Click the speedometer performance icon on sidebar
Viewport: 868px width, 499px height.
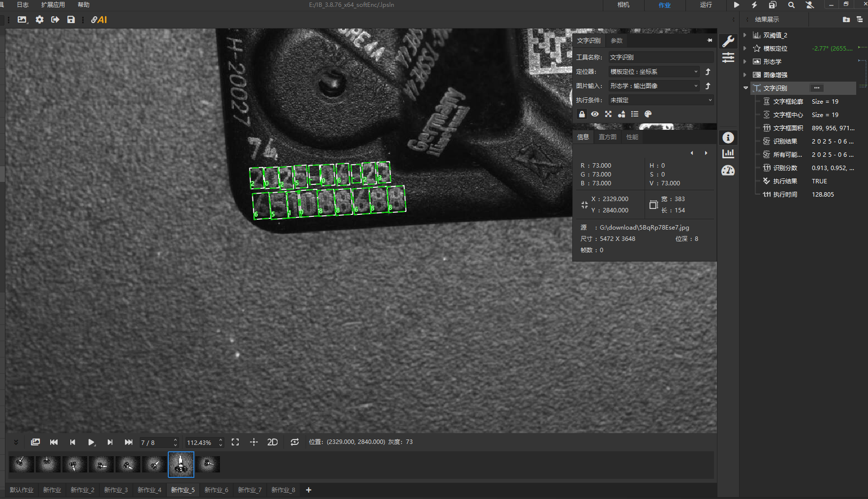point(728,171)
